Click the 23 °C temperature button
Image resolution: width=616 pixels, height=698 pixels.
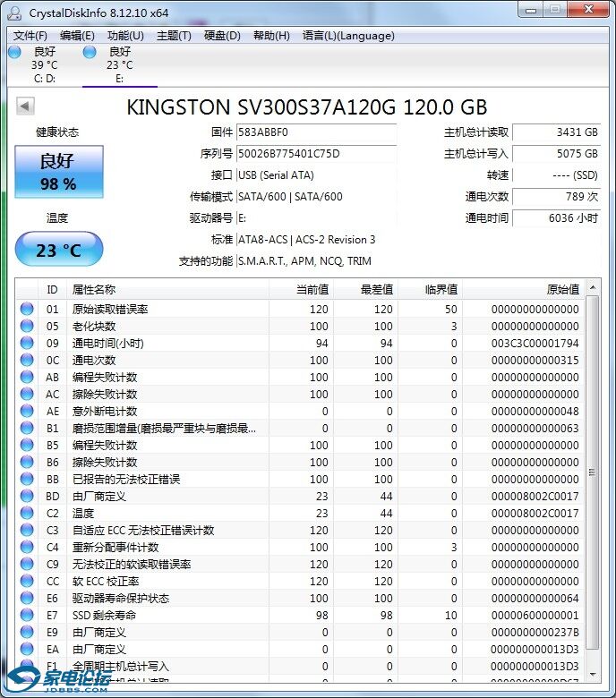(59, 250)
